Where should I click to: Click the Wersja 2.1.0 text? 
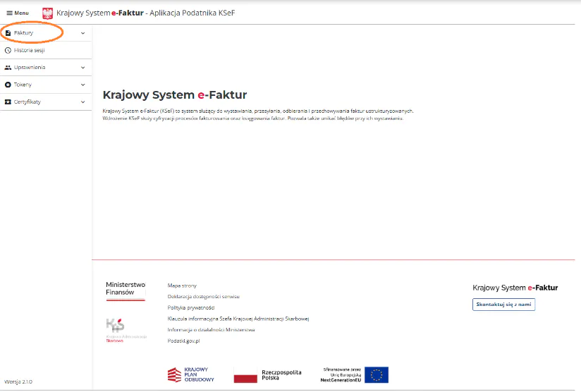tap(18, 381)
